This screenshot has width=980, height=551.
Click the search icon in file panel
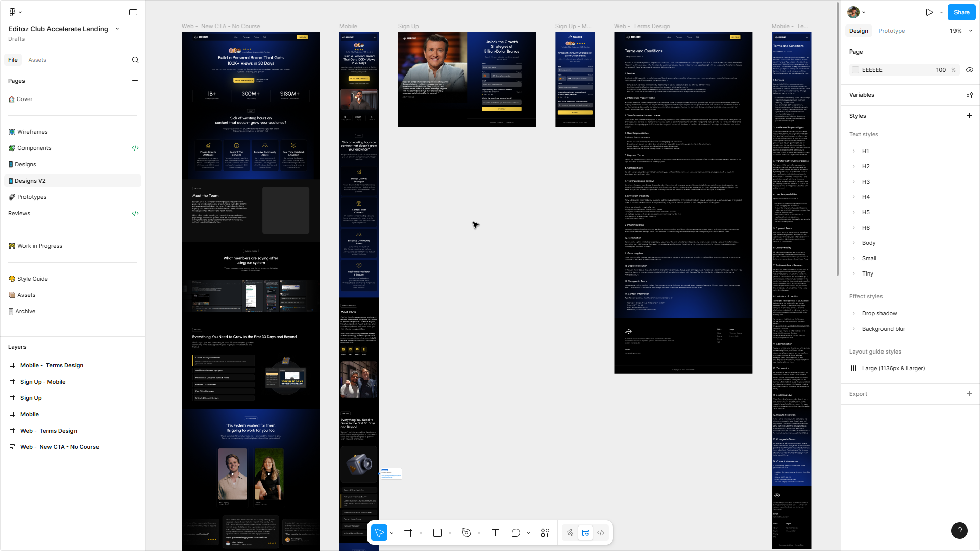(135, 60)
